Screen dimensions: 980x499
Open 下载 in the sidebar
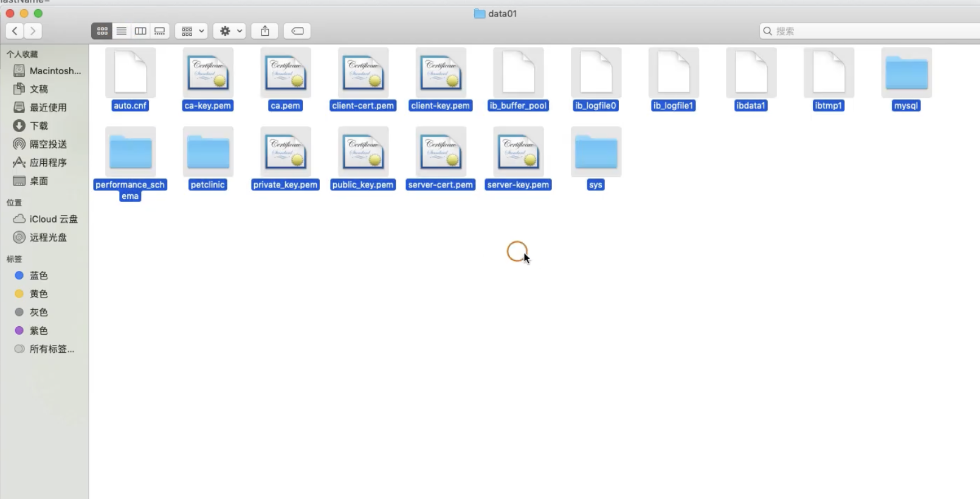coord(39,126)
